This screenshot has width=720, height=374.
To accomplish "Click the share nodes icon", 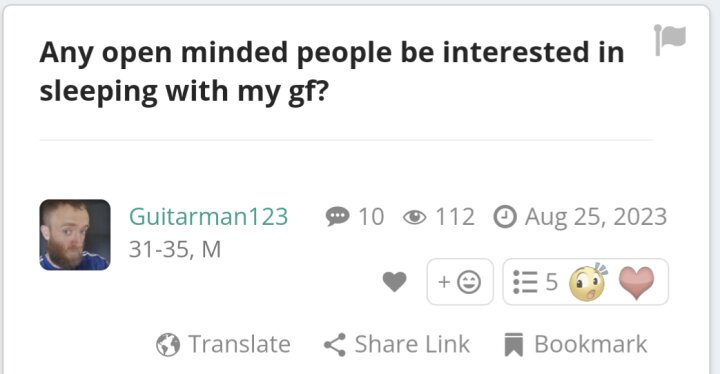I will (x=335, y=345).
